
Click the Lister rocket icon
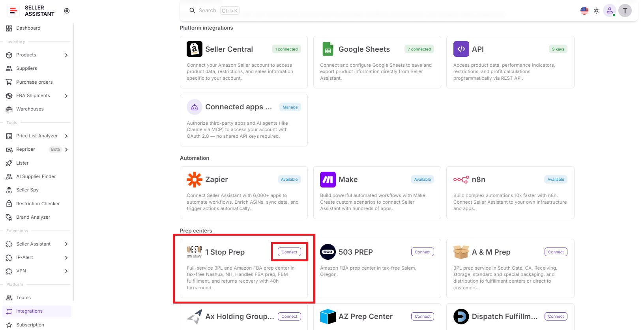click(9, 163)
